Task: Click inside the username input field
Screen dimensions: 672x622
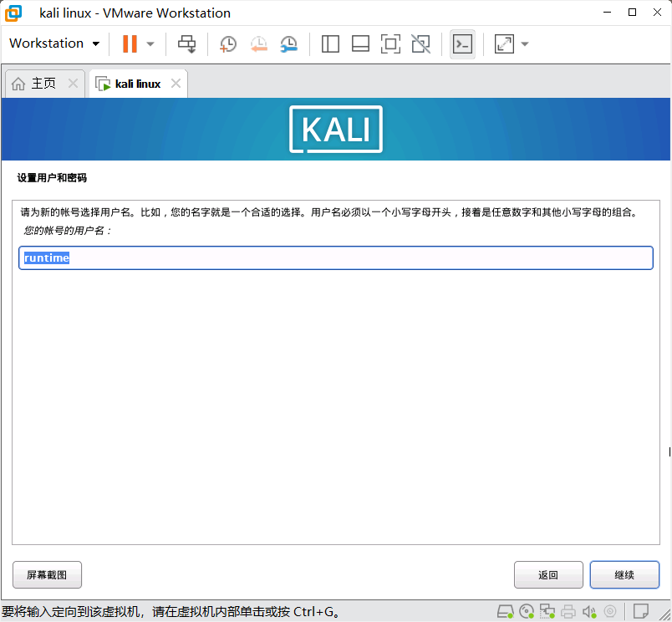Action: pyautogui.click(x=334, y=257)
